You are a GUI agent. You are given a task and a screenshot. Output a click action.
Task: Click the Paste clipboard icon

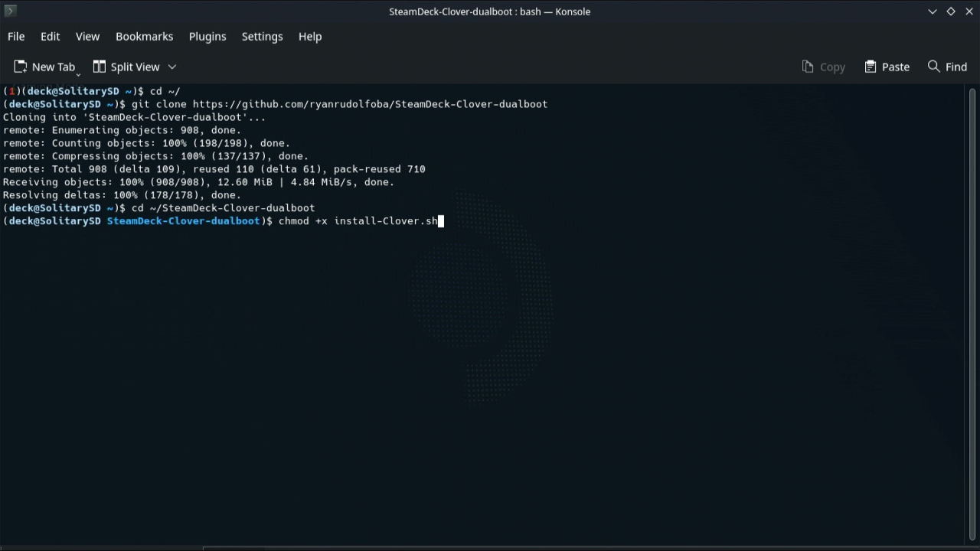871,67
